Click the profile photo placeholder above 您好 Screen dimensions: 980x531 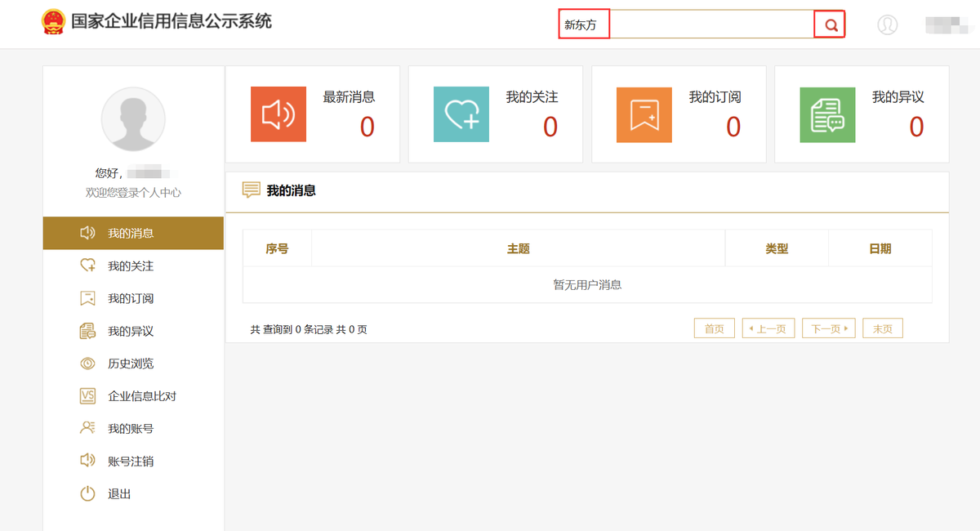pos(132,119)
